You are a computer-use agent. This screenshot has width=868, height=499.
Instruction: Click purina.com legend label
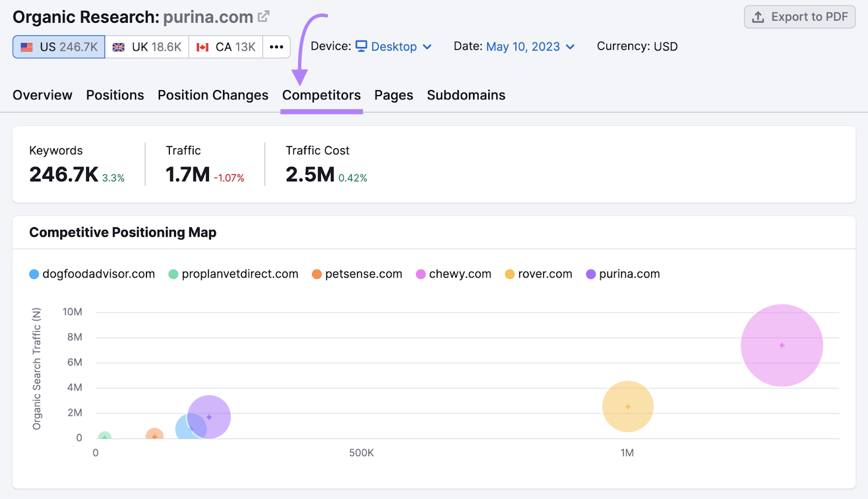tap(629, 274)
